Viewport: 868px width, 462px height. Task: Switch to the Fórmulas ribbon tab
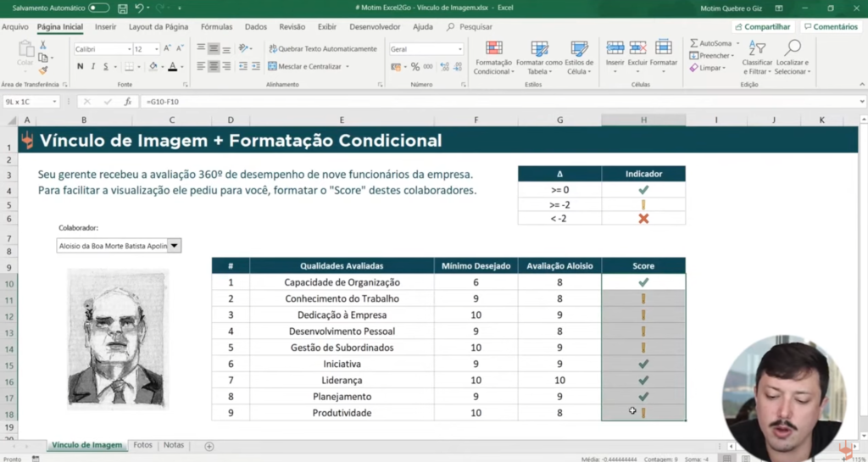(x=216, y=26)
